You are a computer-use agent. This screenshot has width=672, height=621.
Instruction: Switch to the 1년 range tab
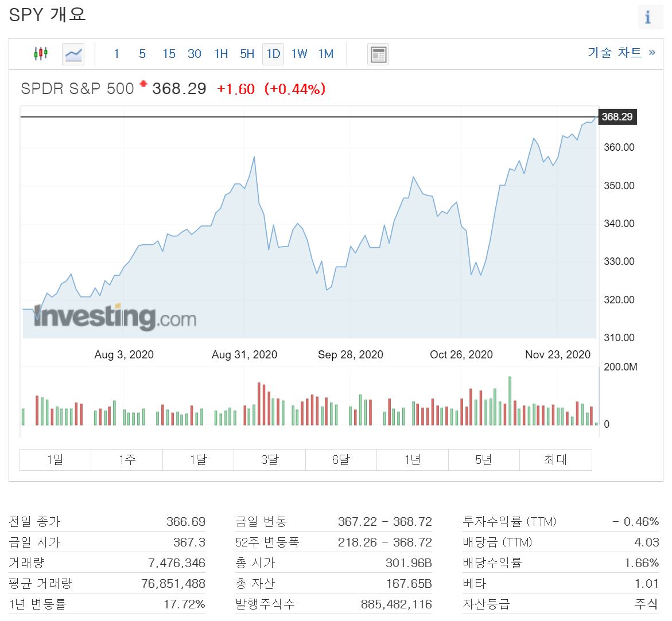tap(412, 459)
